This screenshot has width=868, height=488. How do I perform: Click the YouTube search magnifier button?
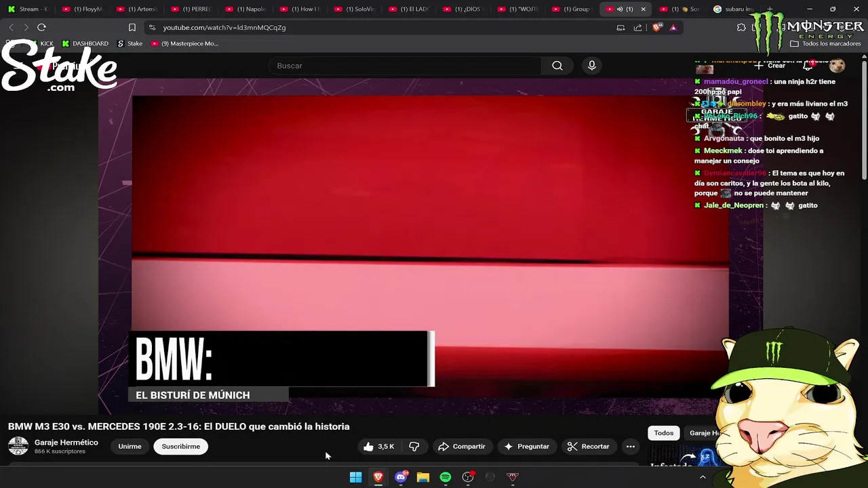[x=557, y=66]
